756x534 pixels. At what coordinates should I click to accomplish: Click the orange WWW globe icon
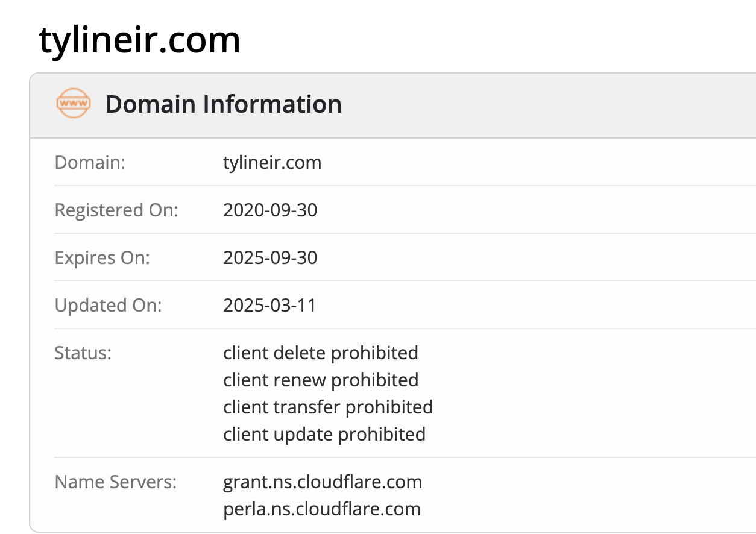coord(73,104)
